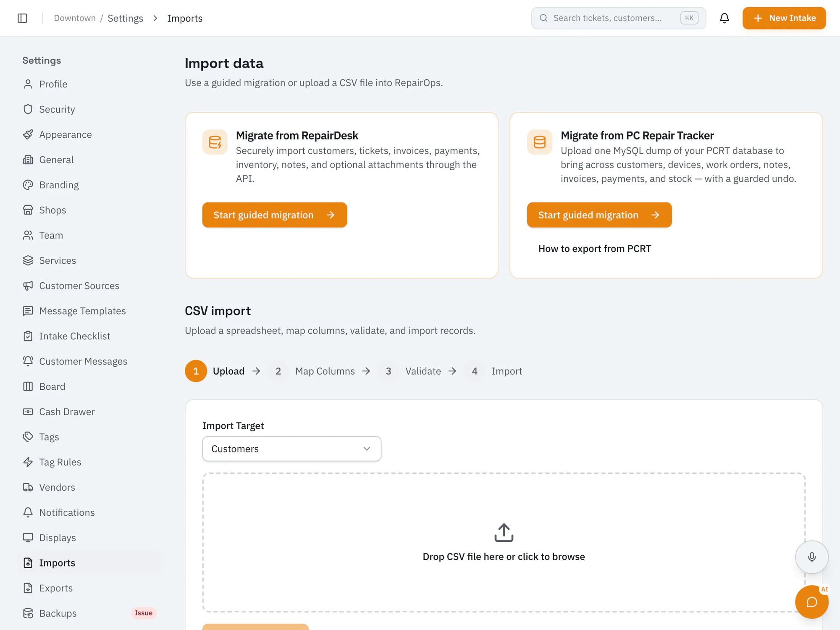Click the New Intake button
Viewport: 840px width, 630px height.
784,18
